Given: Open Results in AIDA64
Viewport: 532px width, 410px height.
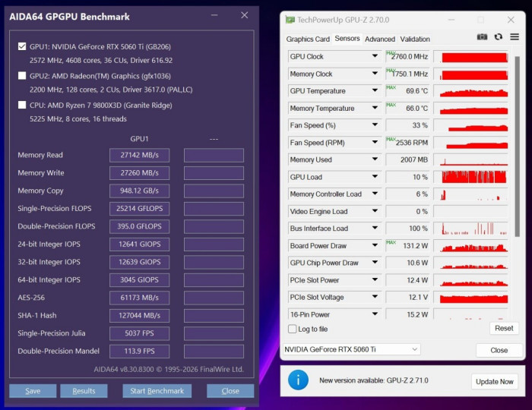Looking at the screenshot, I should coord(84,391).
